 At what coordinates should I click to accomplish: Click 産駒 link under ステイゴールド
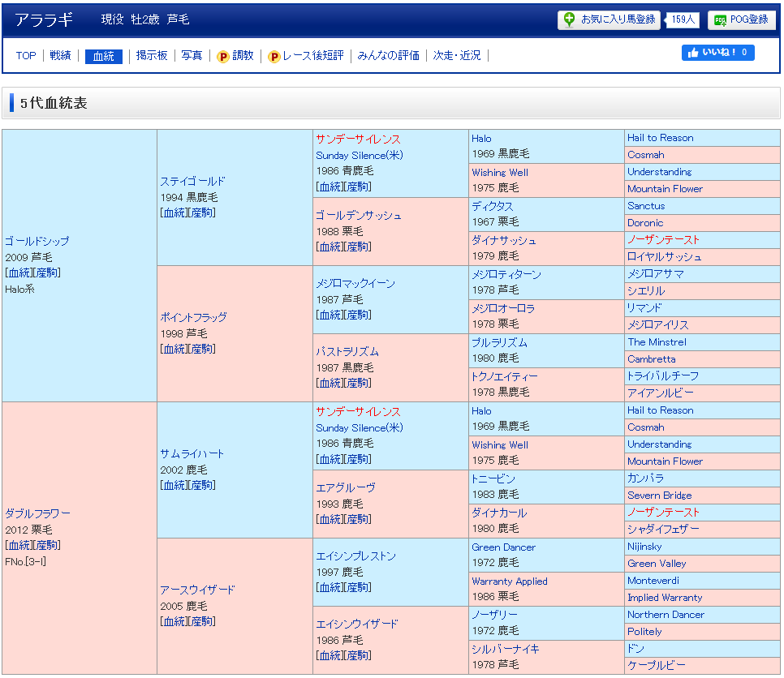tap(203, 212)
